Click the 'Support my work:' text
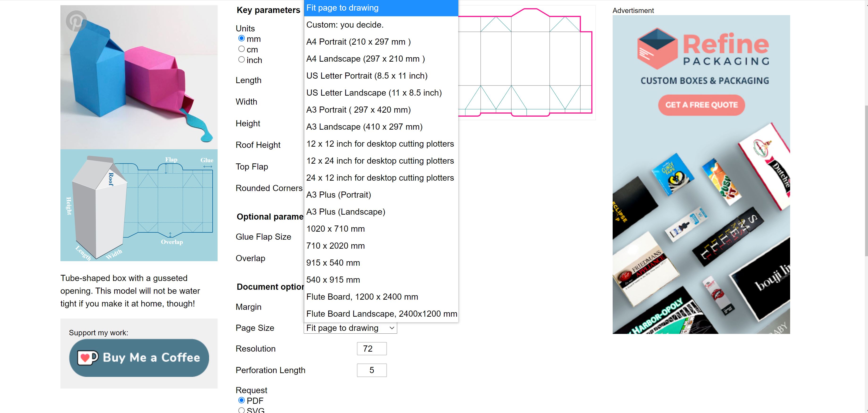 tap(98, 333)
